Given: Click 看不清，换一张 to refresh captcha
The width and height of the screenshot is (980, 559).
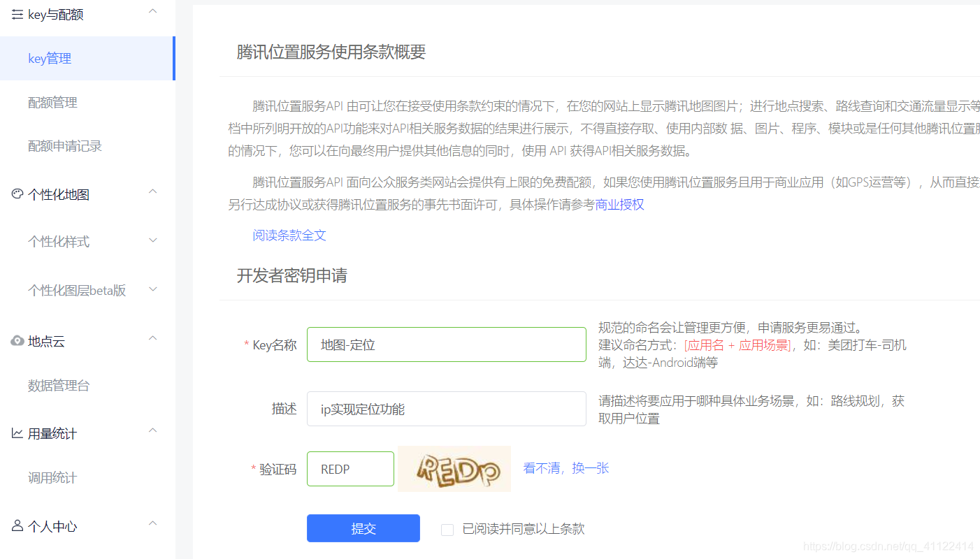Looking at the screenshot, I should [566, 468].
